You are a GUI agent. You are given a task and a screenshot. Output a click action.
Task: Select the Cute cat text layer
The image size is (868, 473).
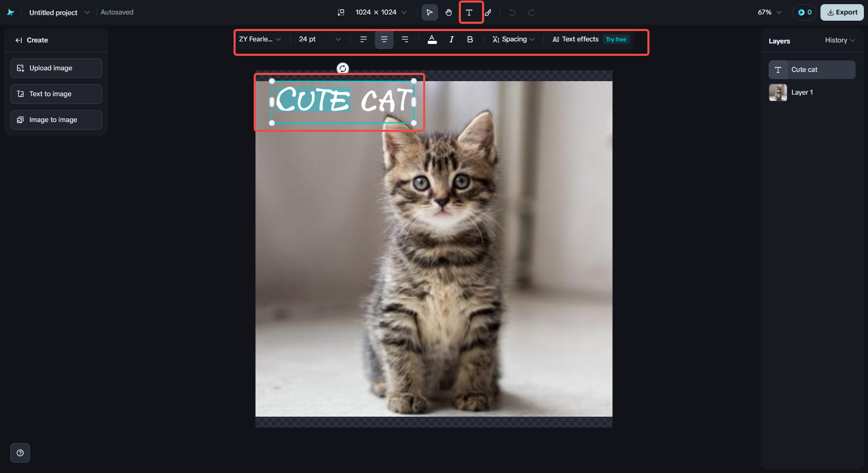tap(812, 70)
